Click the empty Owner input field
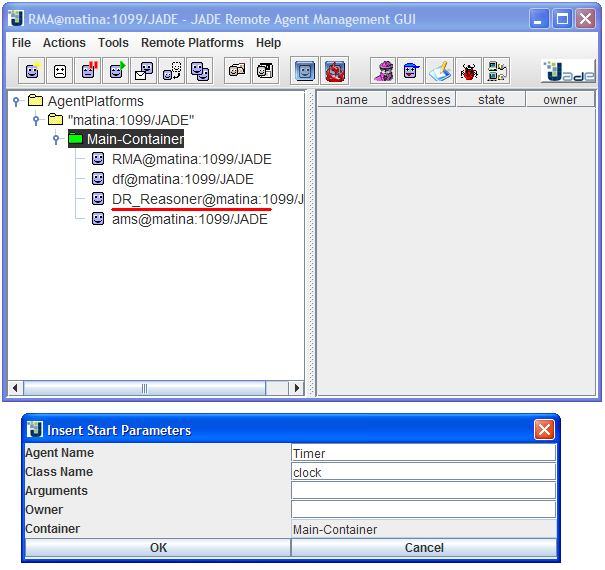The image size is (605, 570). pos(424,509)
